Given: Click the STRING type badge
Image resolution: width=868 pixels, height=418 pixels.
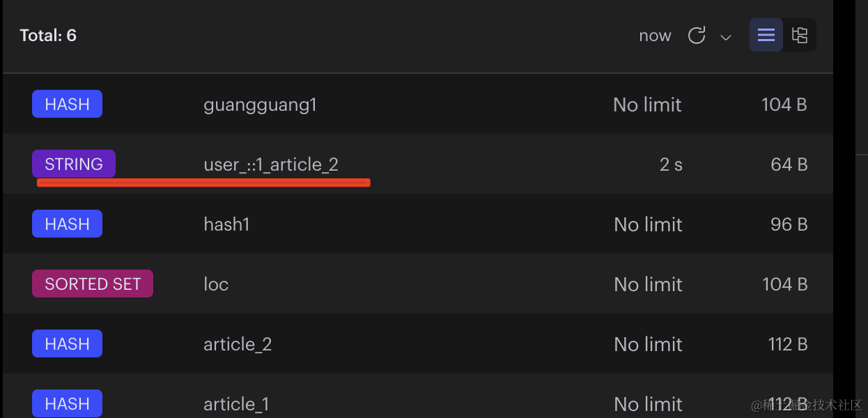Looking at the screenshot, I should (x=74, y=164).
